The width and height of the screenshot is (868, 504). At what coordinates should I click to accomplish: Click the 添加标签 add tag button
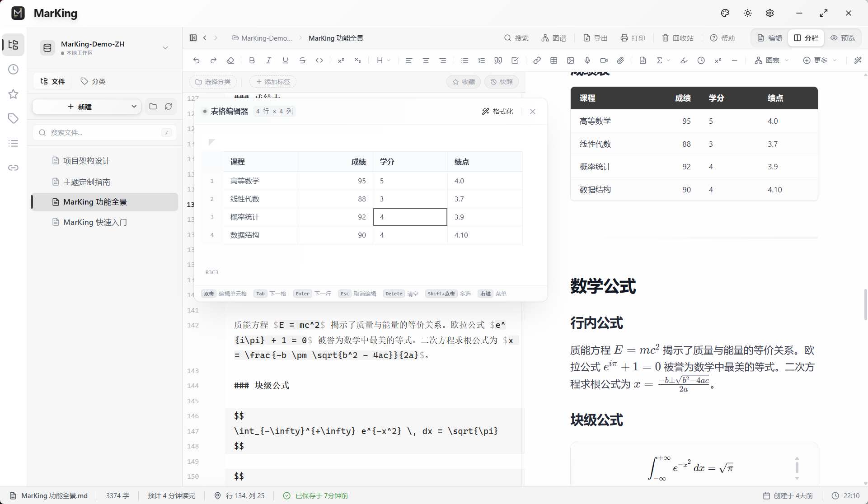pyautogui.click(x=273, y=82)
